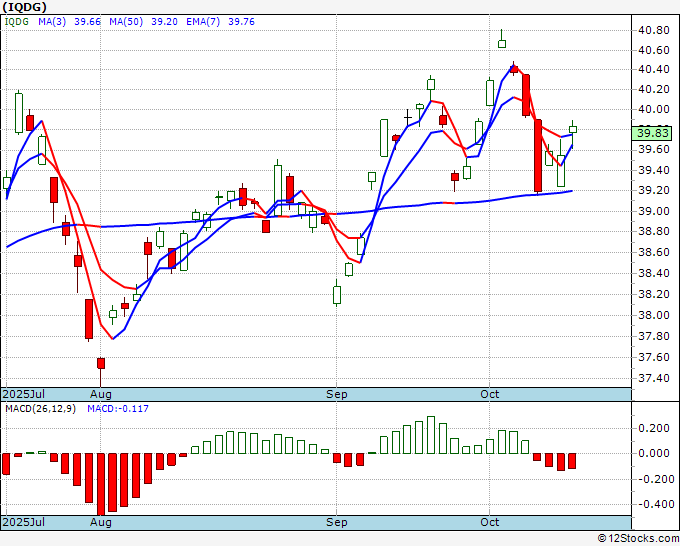Select the lowest red candle at start of August

[89, 319]
